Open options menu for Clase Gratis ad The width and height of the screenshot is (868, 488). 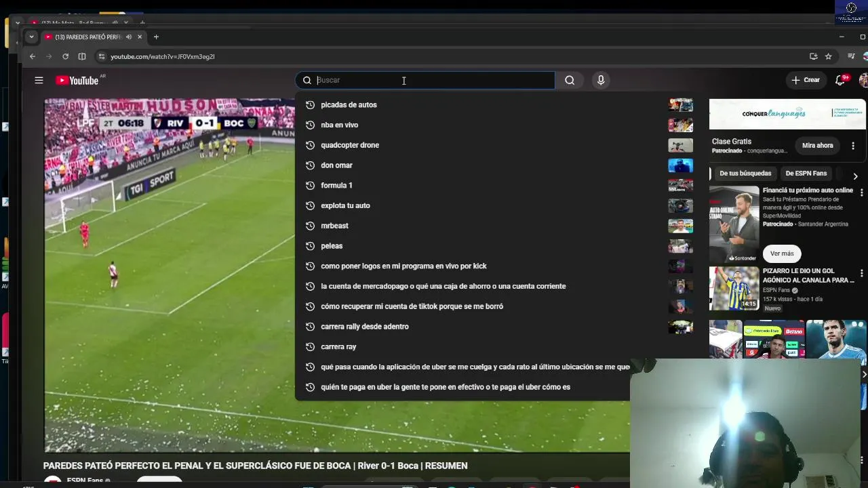853,146
